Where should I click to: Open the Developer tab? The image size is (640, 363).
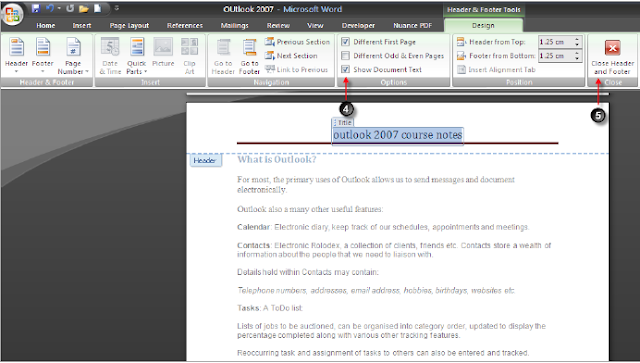click(x=358, y=25)
